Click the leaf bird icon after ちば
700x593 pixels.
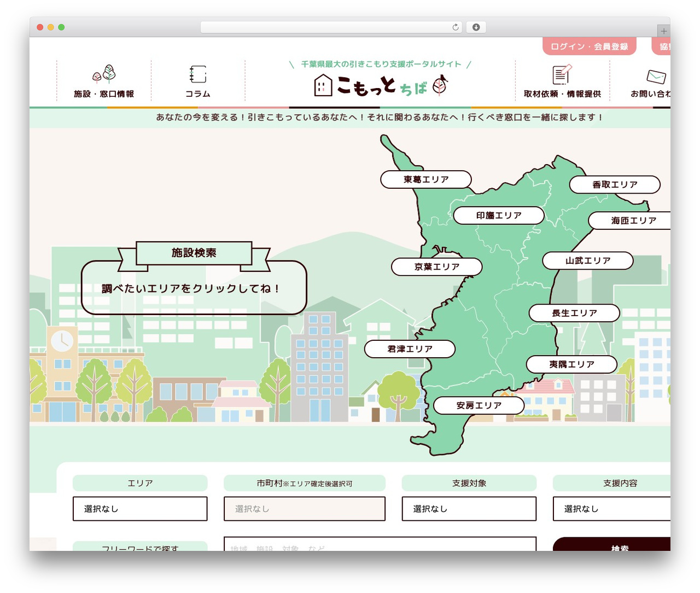(x=440, y=85)
